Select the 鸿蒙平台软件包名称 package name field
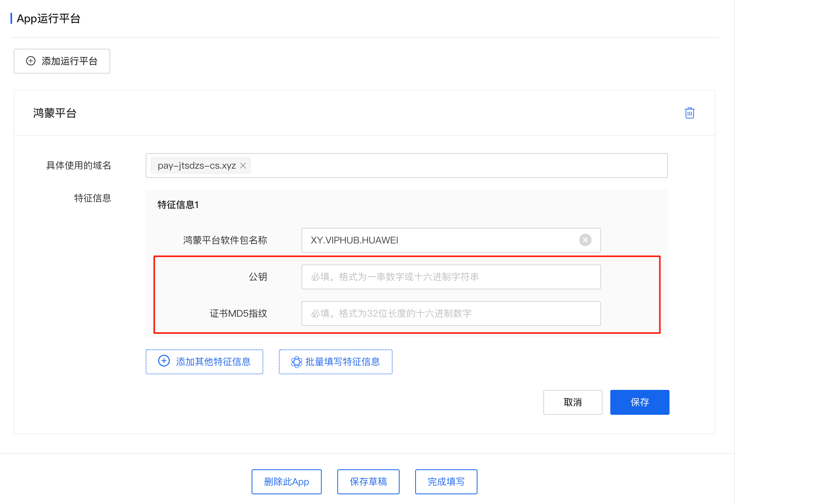814x504 pixels. coord(428,240)
